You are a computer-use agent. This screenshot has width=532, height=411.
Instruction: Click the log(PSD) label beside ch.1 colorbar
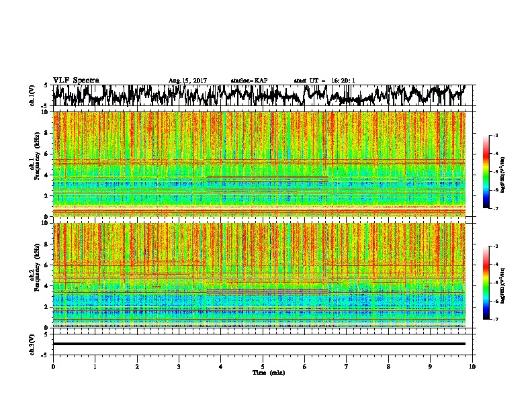pos(503,175)
